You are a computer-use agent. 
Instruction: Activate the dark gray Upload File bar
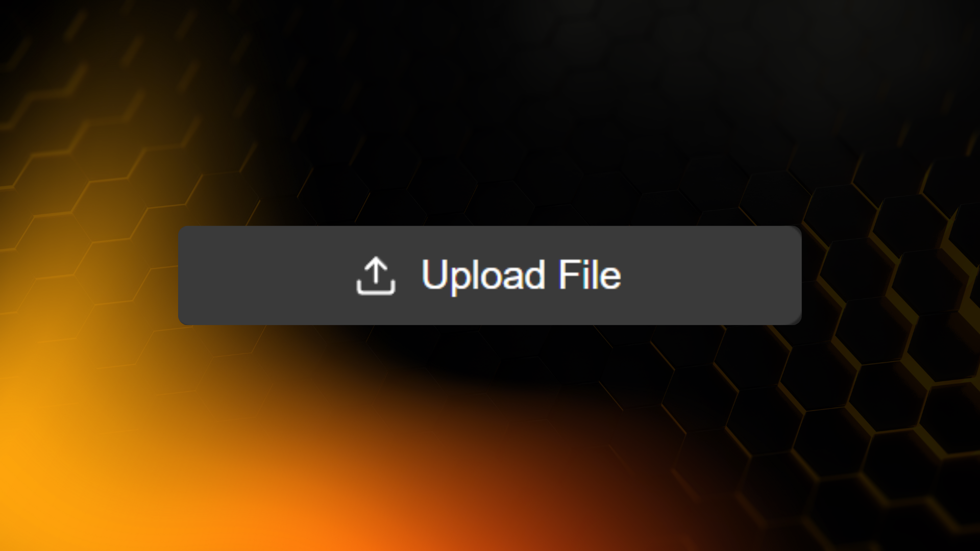[x=490, y=275]
